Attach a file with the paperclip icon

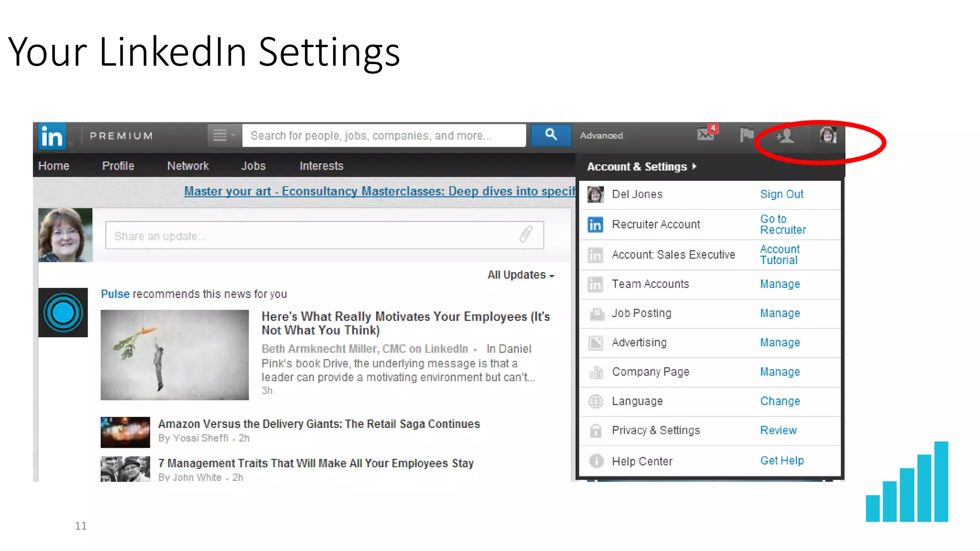[x=526, y=234]
